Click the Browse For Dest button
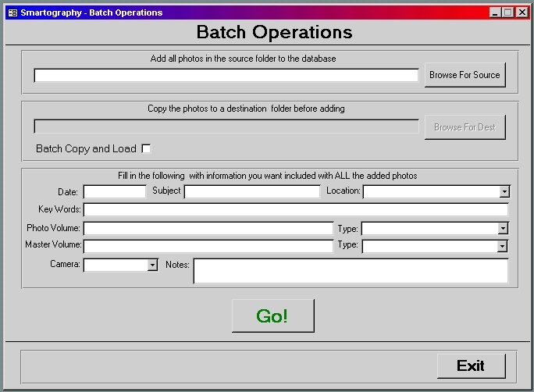 point(465,127)
